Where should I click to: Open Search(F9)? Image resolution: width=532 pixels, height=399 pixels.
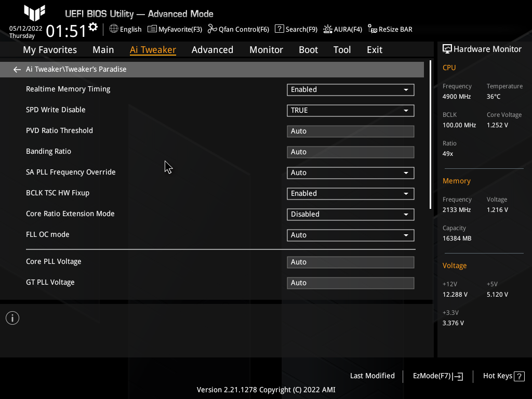296,29
